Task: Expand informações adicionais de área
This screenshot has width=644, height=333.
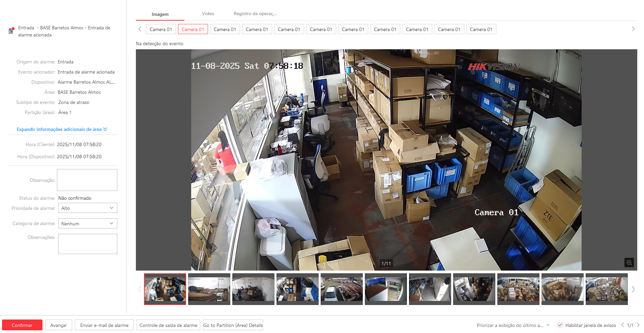Action: point(62,129)
